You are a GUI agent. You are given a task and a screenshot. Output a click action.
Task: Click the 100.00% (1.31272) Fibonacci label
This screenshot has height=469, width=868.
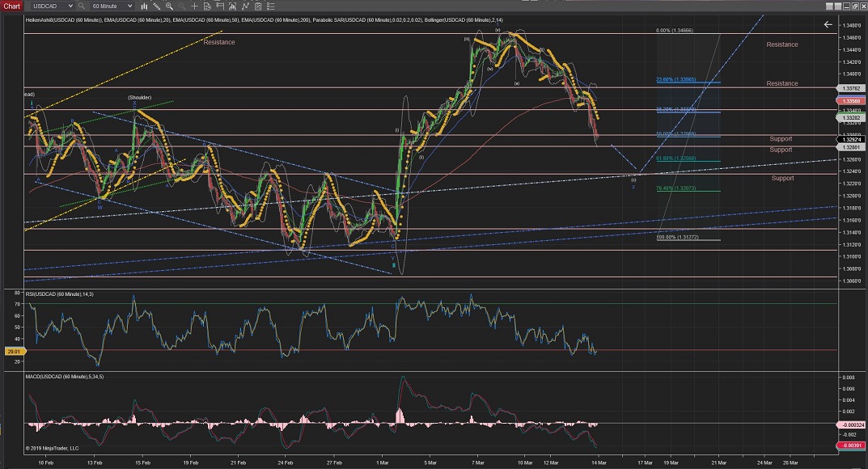678,237
